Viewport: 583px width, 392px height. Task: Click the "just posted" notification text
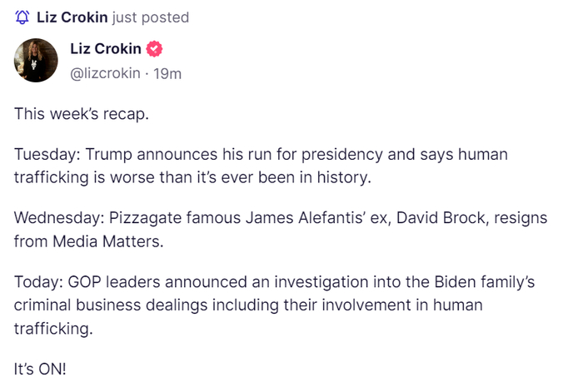point(150,17)
